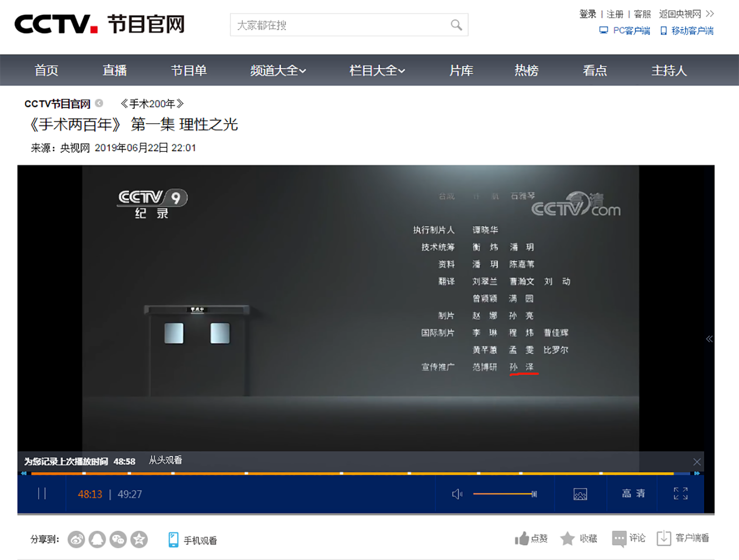This screenshot has height=560, width=739.
Task: Dismiss the resume-playback notification bar
Action: coord(697,461)
